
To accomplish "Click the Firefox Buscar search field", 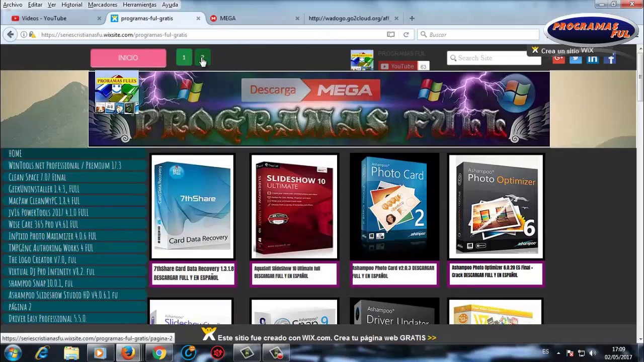I will tap(478, 35).
